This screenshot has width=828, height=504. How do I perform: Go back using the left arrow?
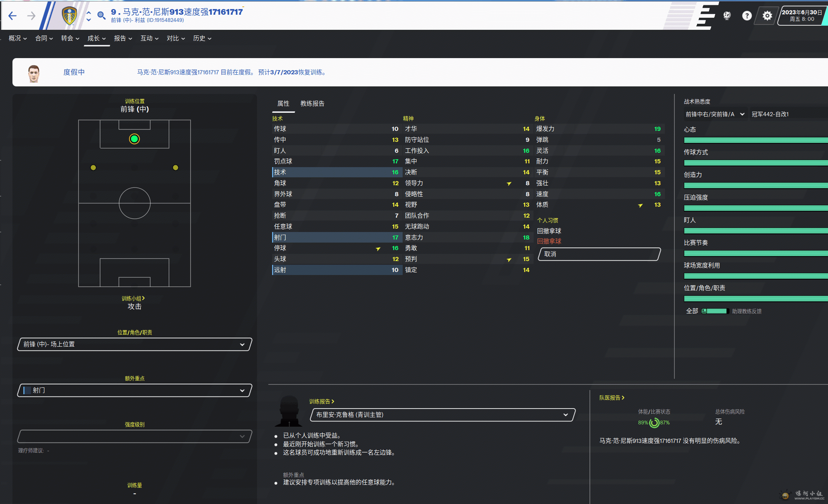(12, 16)
